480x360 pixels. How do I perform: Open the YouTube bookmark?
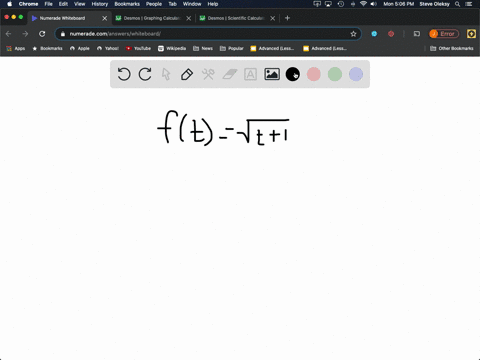pos(138,48)
